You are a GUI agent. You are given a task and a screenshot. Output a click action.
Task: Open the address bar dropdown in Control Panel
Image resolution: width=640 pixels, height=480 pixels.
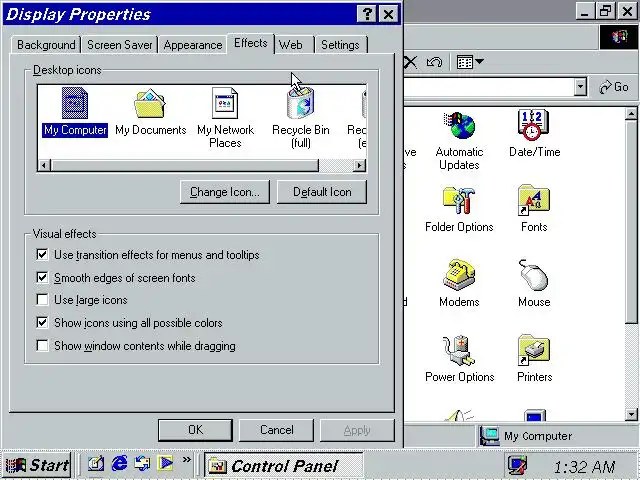pos(580,87)
